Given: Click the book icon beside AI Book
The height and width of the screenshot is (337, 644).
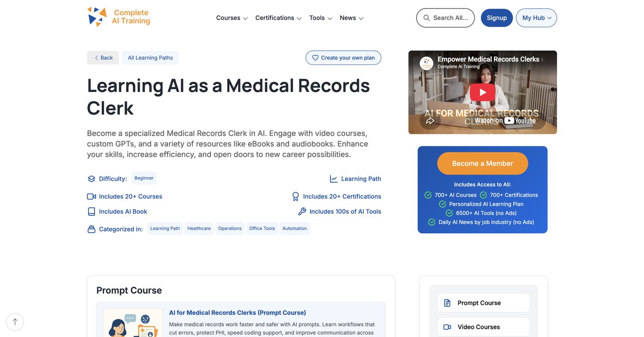Looking at the screenshot, I should (x=91, y=212).
